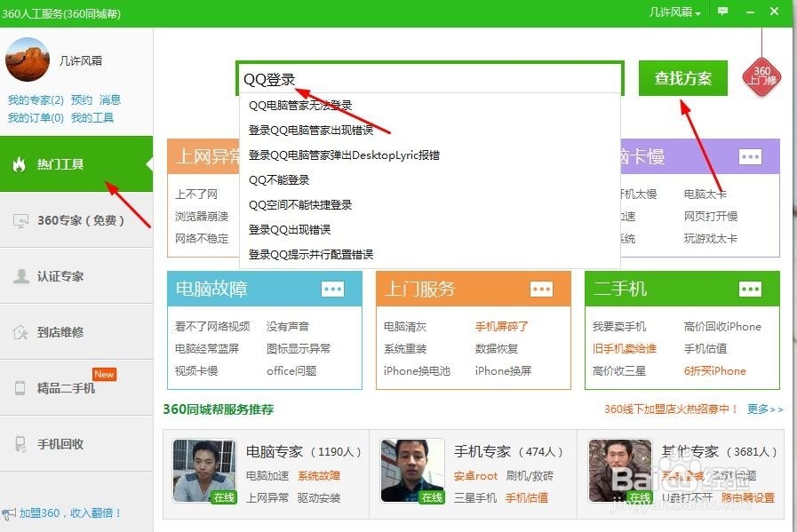Click the user avatar picture
The height and width of the screenshot is (532, 797).
click(x=28, y=60)
